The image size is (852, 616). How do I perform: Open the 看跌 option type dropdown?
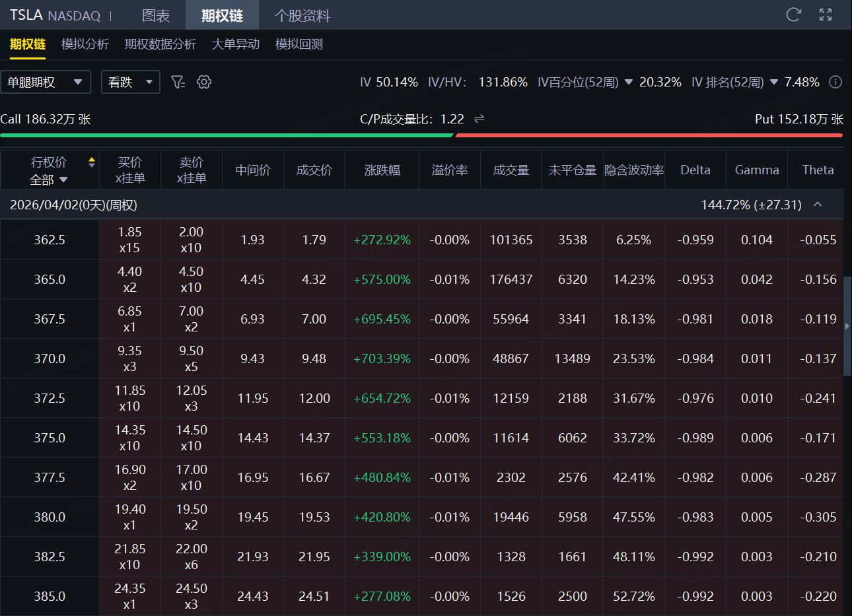click(130, 82)
